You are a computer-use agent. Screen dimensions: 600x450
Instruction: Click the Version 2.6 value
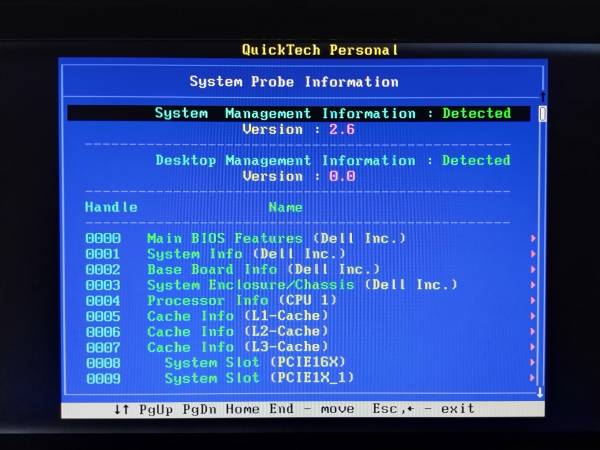342,129
